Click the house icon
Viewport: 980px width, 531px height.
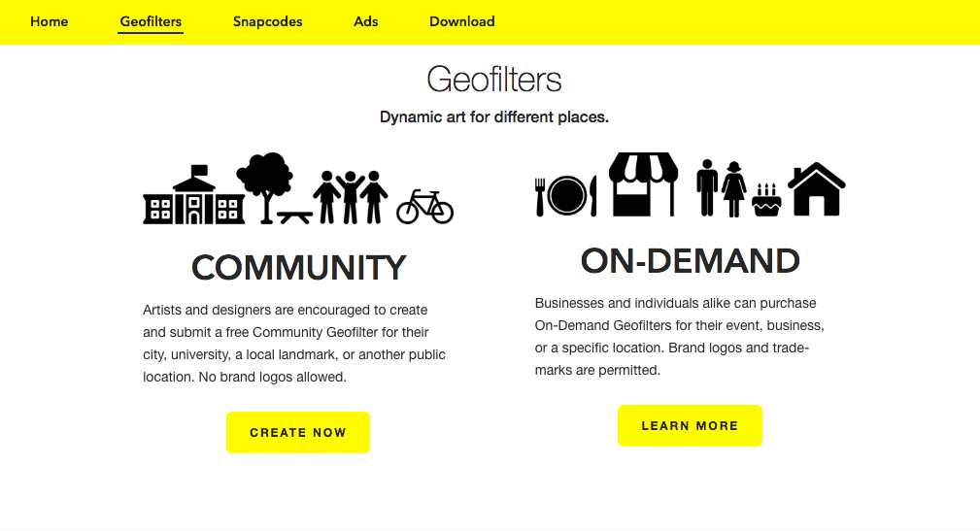click(x=816, y=189)
